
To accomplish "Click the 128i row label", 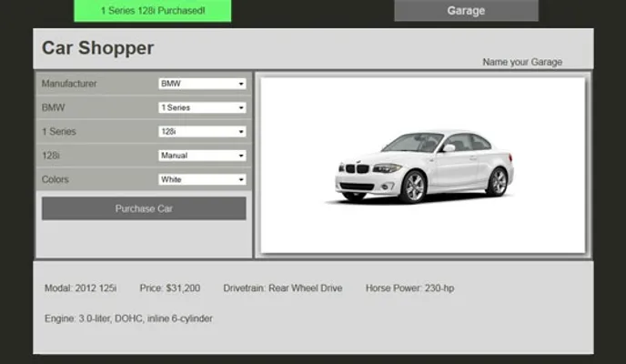I will (x=51, y=156).
